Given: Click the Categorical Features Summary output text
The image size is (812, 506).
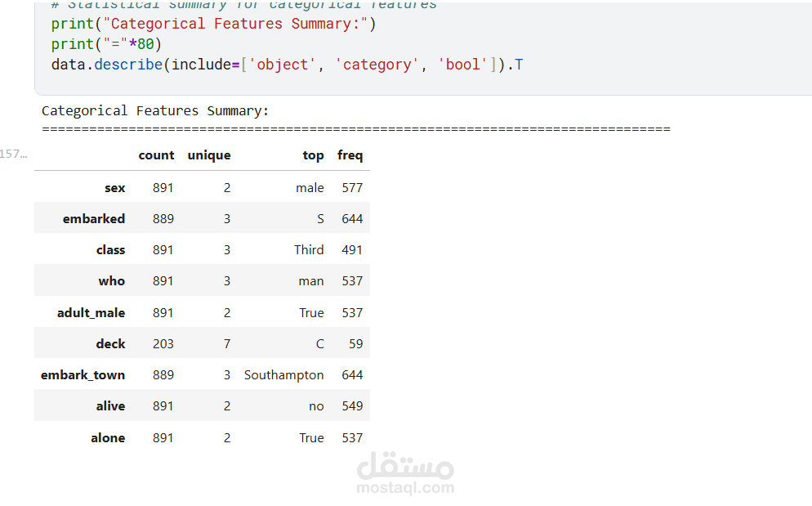Looking at the screenshot, I should pyautogui.click(x=155, y=110).
